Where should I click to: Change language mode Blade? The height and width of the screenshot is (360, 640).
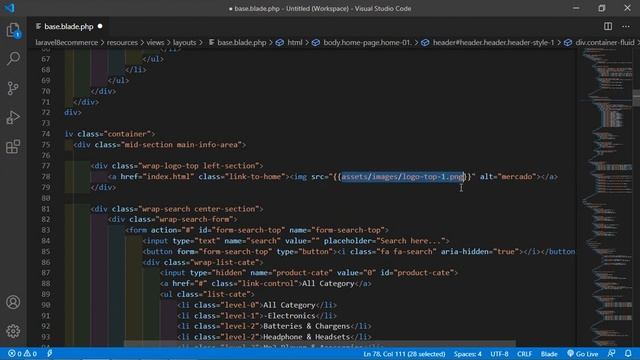549,354
